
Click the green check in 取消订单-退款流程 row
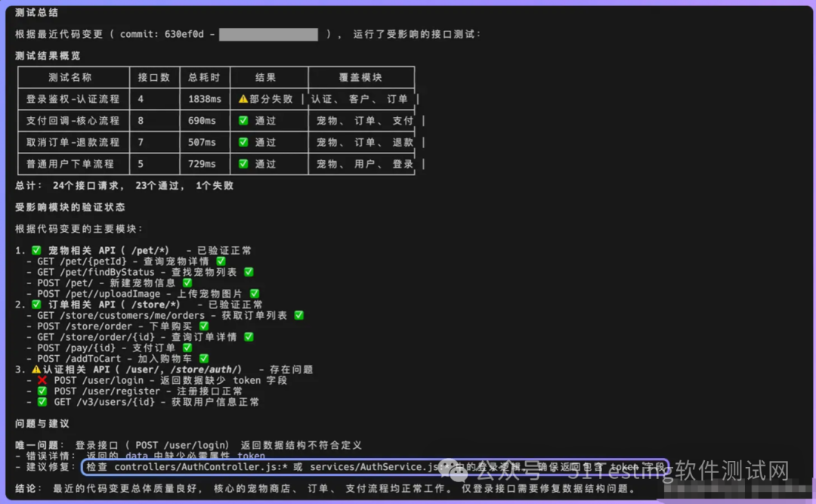(x=243, y=142)
